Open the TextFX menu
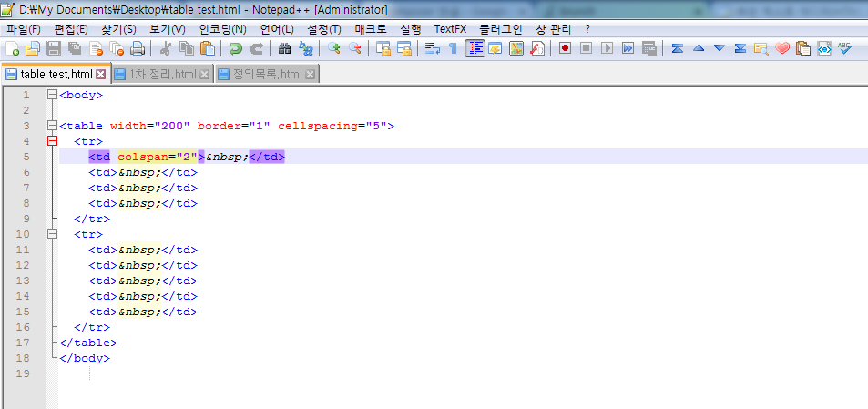868x409 pixels. point(450,29)
